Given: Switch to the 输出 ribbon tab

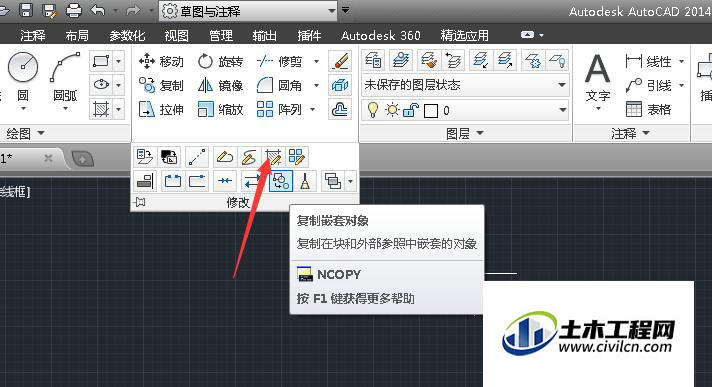Looking at the screenshot, I should click(265, 35).
